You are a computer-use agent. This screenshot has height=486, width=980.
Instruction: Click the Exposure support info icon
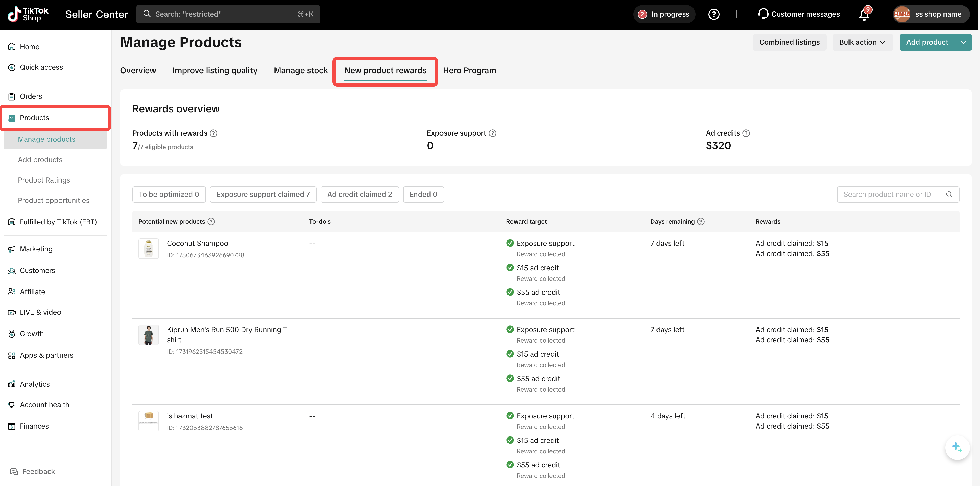(x=492, y=133)
